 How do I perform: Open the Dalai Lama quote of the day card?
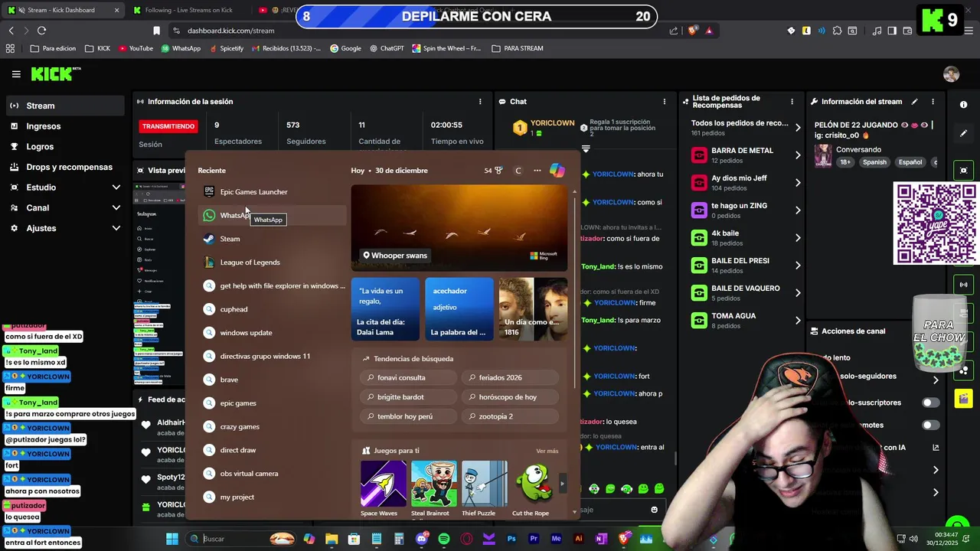tap(385, 309)
